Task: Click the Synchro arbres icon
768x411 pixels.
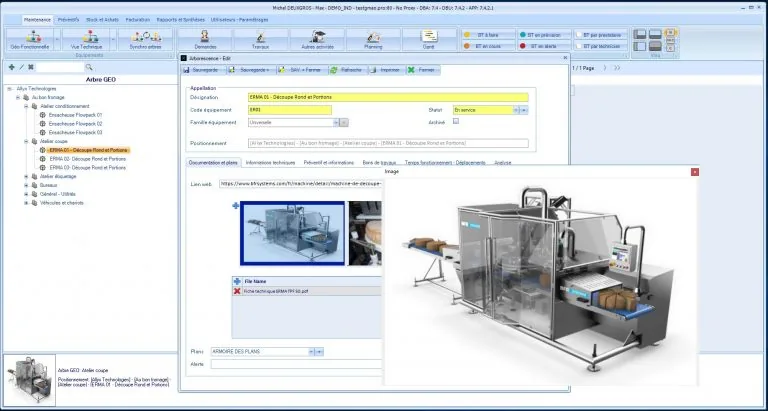Action: click(145, 39)
